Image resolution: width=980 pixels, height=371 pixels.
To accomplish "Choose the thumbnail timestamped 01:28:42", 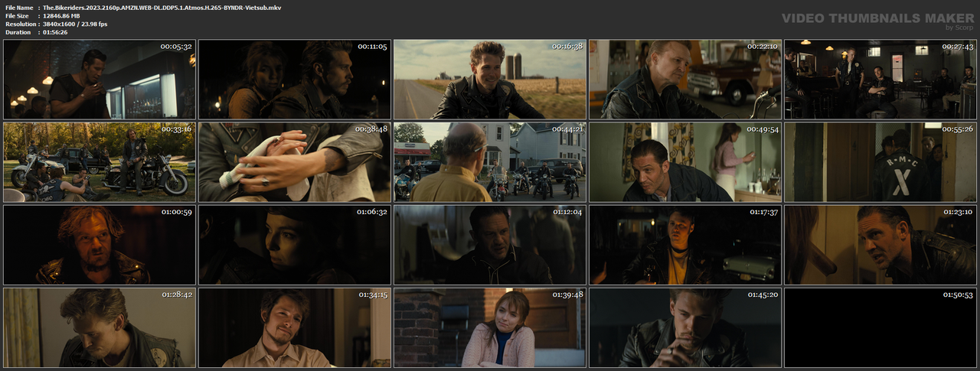I will tap(100, 327).
